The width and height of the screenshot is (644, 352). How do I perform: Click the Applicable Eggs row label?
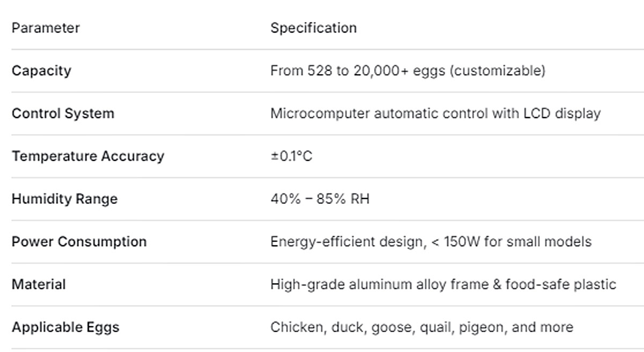(x=65, y=327)
